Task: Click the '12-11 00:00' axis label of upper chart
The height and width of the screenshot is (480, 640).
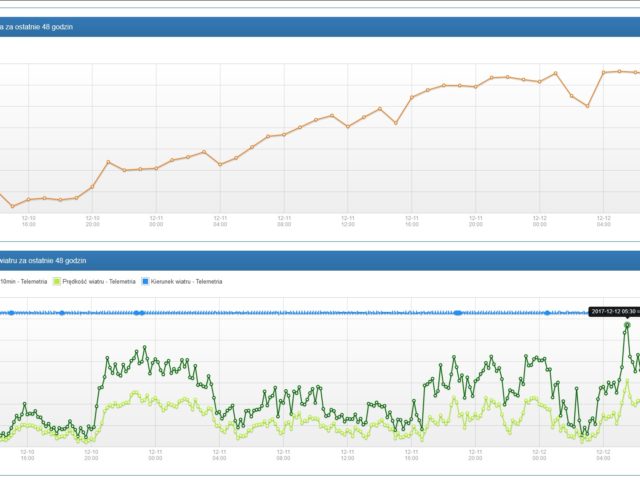Action: click(x=156, y=221)
